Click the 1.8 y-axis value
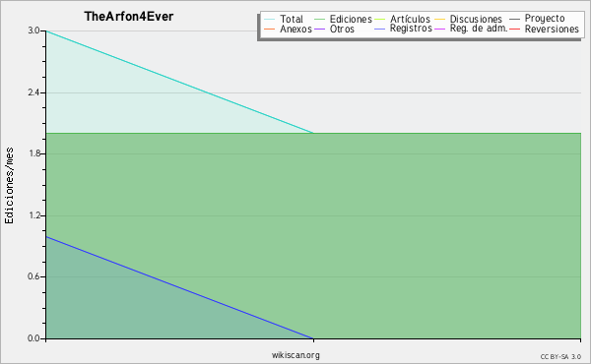Screen dimensions: 591x364 click(x=33, y=153)
